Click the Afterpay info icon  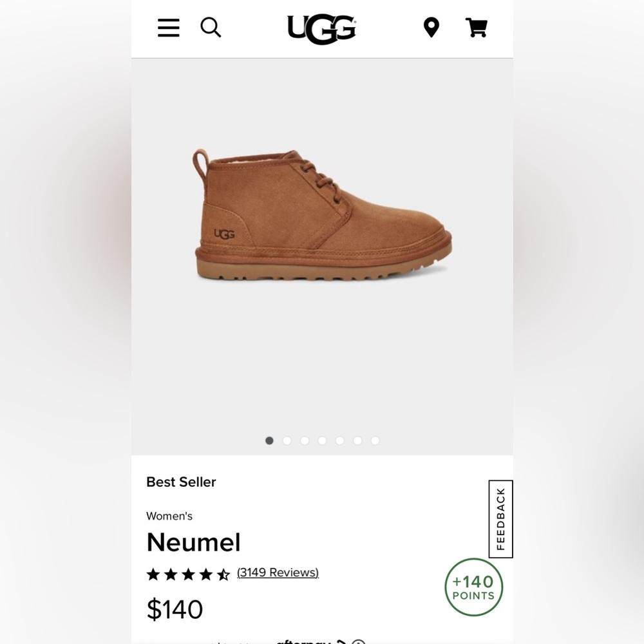click(358, 642)
